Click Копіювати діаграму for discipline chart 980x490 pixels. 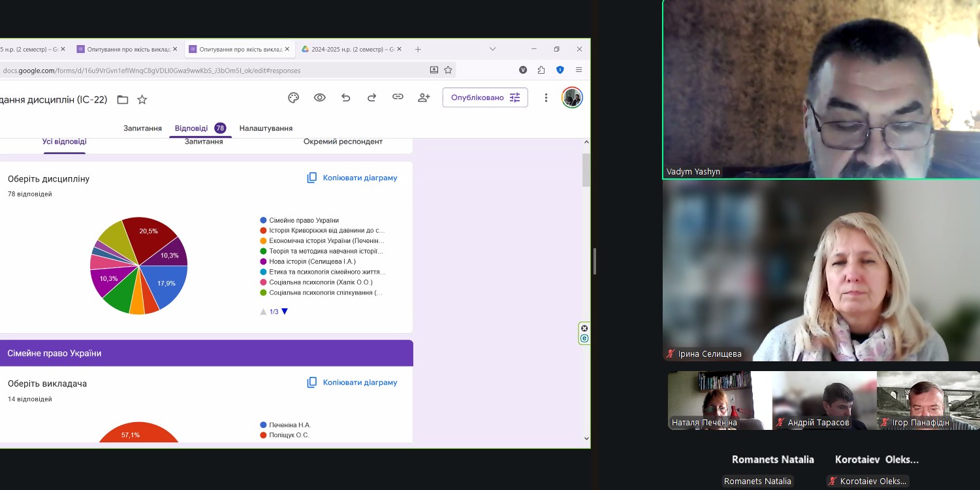point(352,178)
